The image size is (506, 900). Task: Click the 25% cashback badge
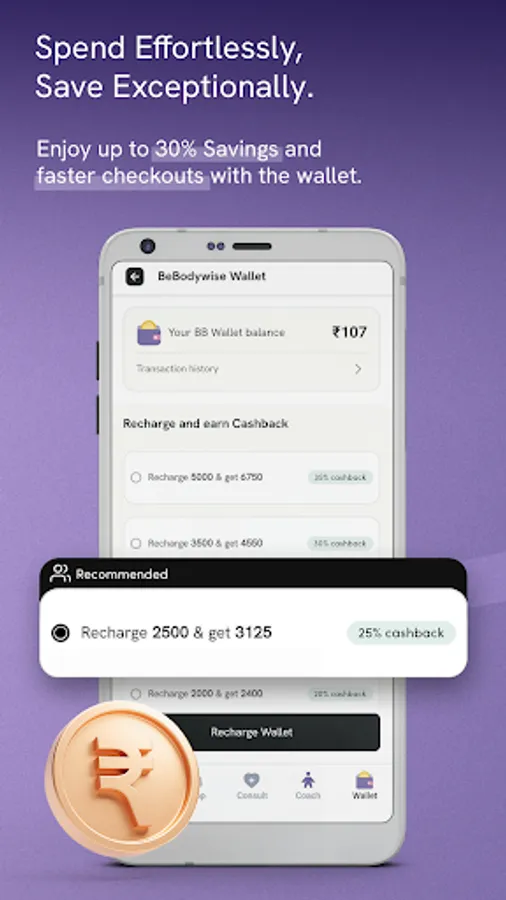tap(401, 633)
